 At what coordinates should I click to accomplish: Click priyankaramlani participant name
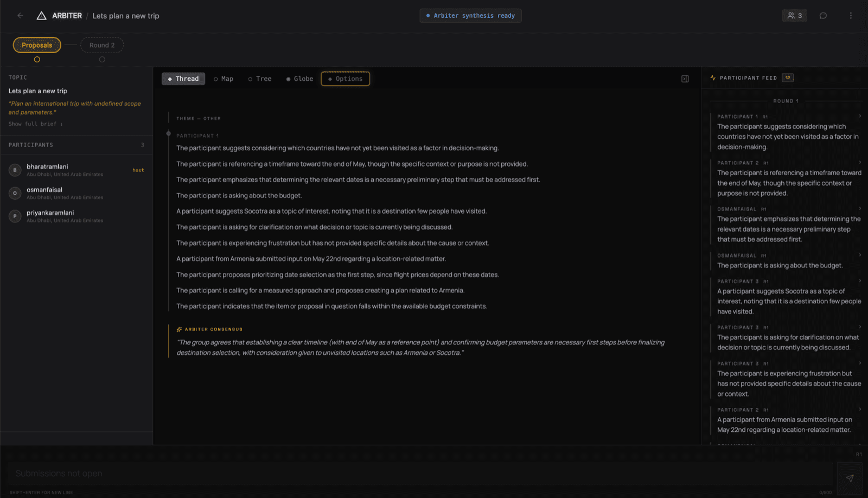[x=50, y=213]
